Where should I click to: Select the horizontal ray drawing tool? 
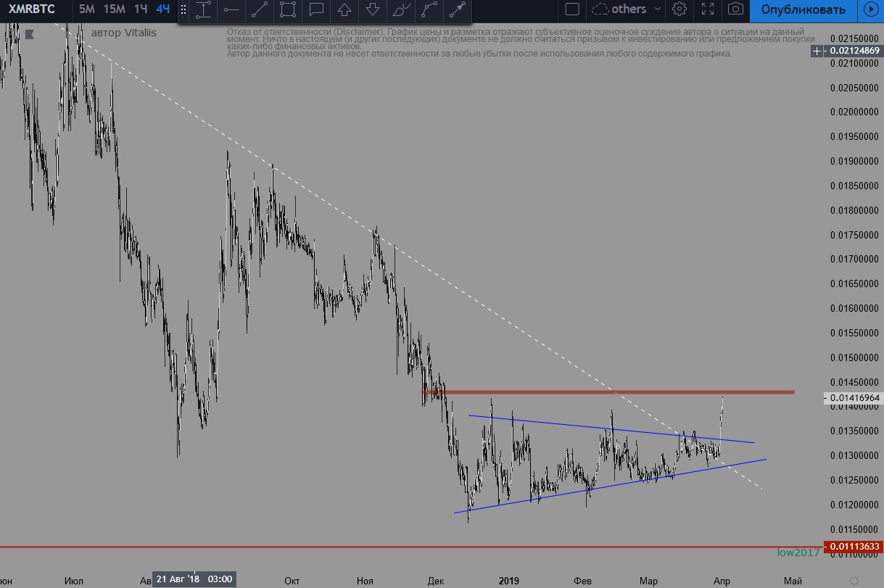[232, 10]
